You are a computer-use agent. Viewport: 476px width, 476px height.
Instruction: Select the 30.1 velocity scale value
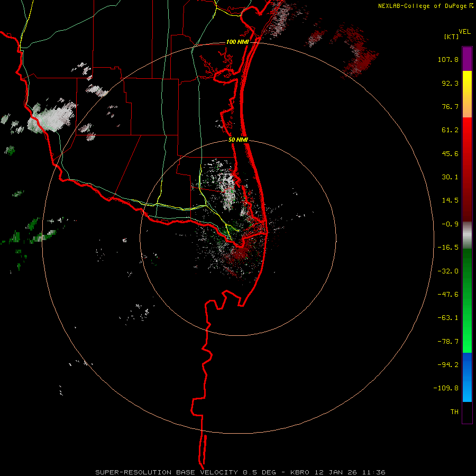[450, 177]
